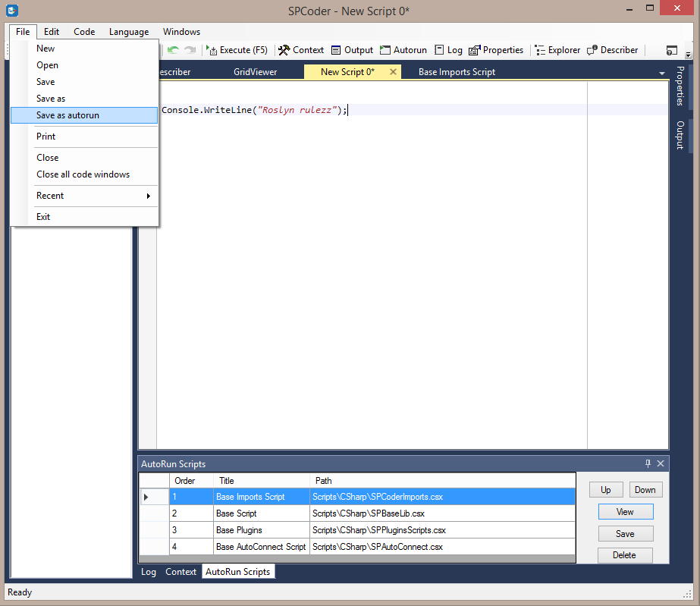The width and height of the screenshot is (700, 606).
Task: Click Delete in the AutoRun panel
Action: coord(625,555)
